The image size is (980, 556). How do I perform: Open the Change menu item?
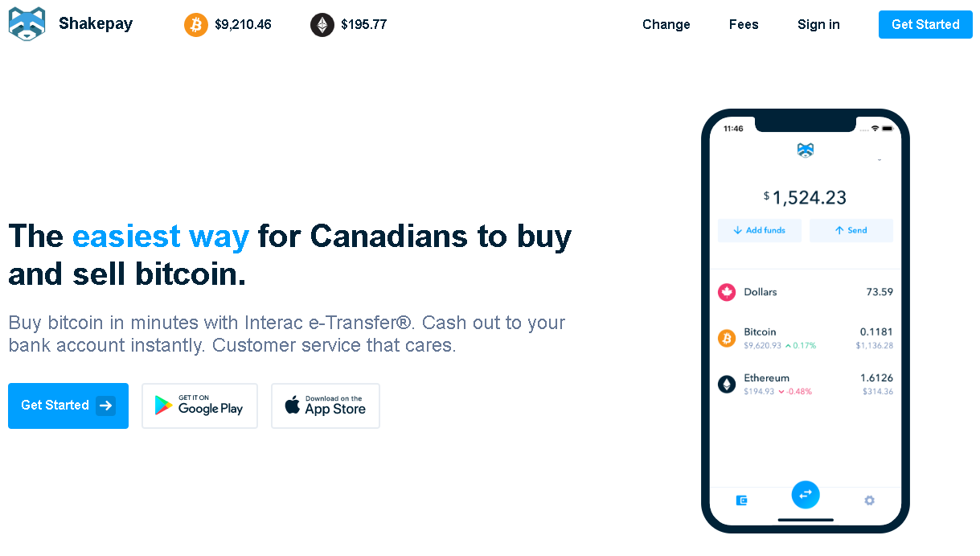666,25
